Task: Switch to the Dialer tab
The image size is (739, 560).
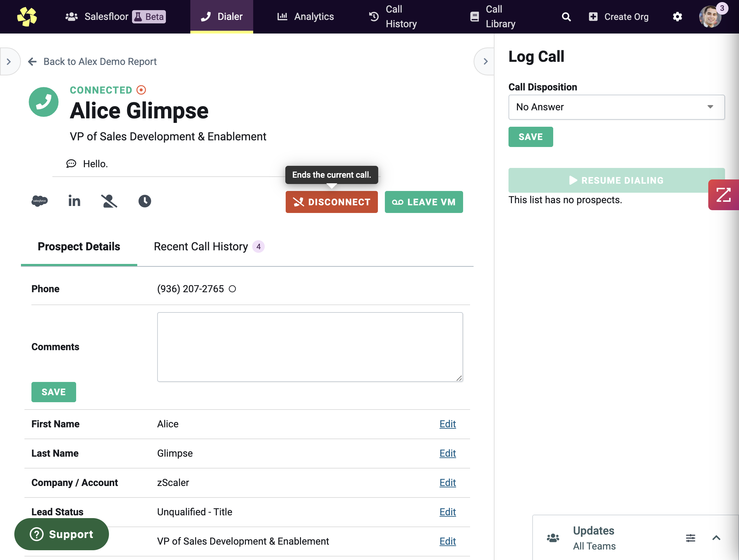Action: point(221,17)
